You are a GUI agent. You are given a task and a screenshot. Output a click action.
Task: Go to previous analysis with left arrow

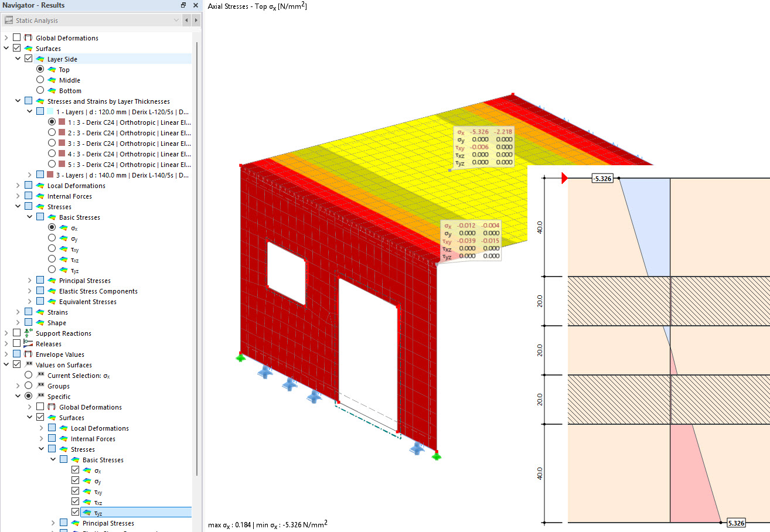point(187,21)
